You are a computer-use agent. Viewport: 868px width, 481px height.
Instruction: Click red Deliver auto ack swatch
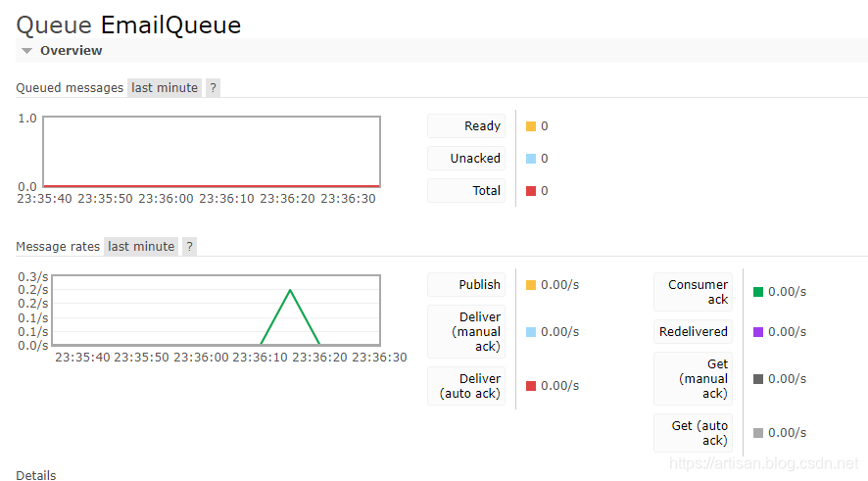(x=531, y=386)
